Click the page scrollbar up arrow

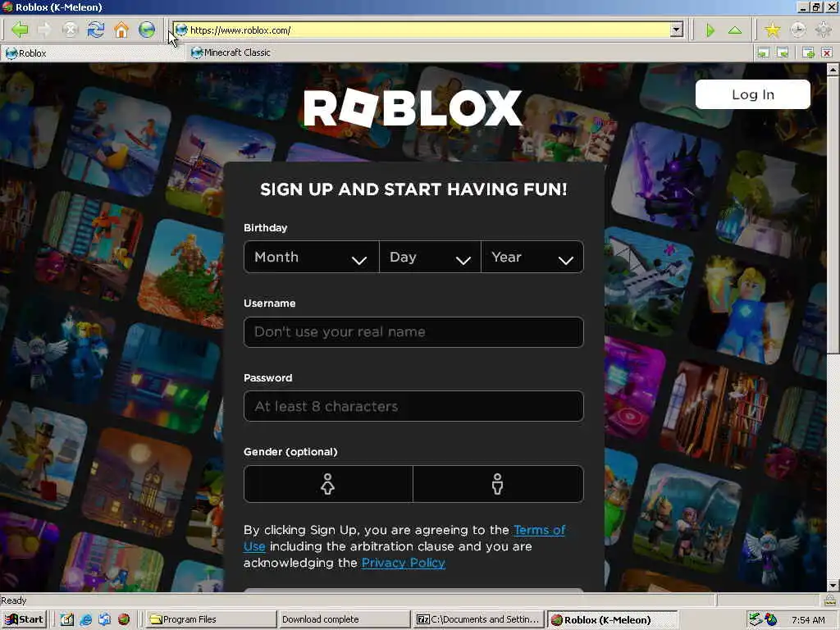[833, 70]
